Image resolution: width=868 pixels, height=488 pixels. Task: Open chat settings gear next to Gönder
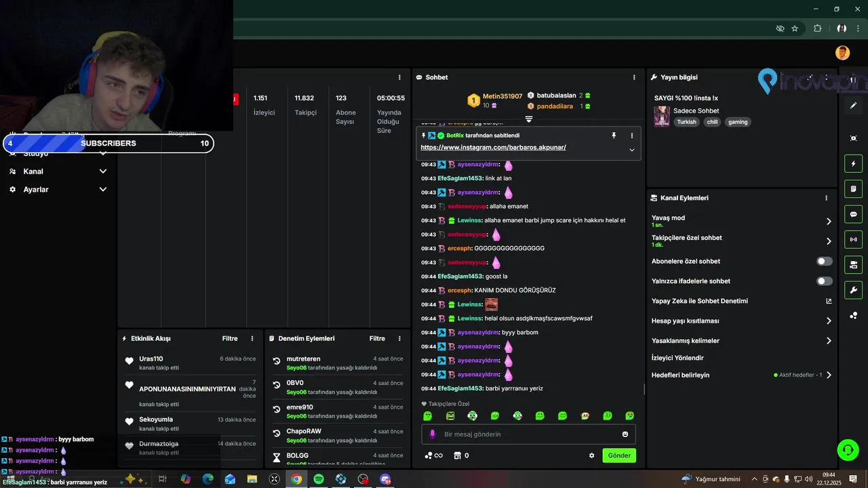(x=591, y=455)
